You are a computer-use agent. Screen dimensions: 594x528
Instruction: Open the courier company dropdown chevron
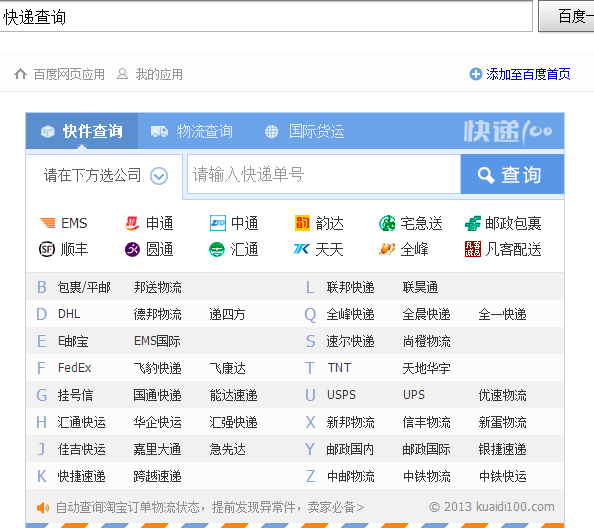tap(159, 176)
